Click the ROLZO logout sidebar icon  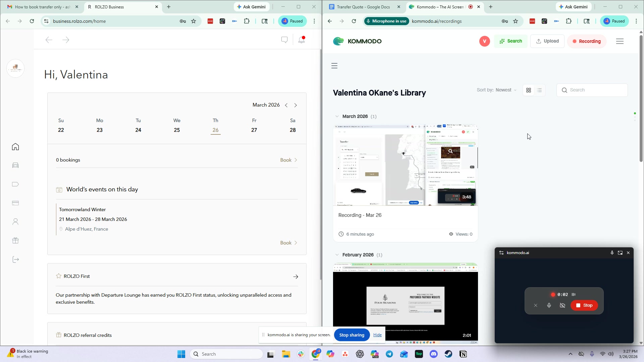(x=15, y=260)
